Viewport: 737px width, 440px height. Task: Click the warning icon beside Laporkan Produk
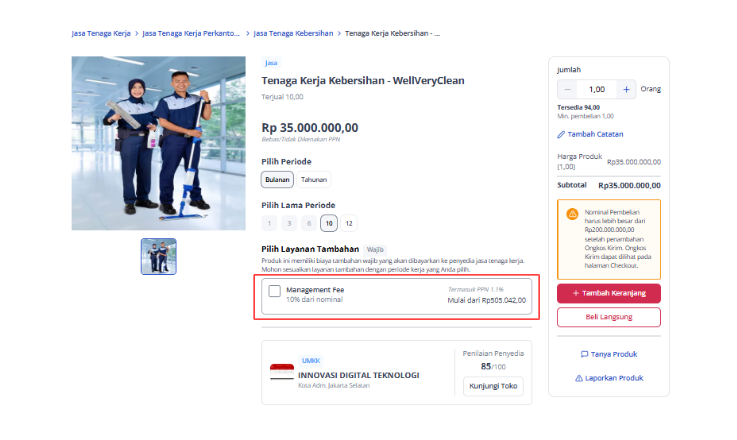tap(579, 378)
